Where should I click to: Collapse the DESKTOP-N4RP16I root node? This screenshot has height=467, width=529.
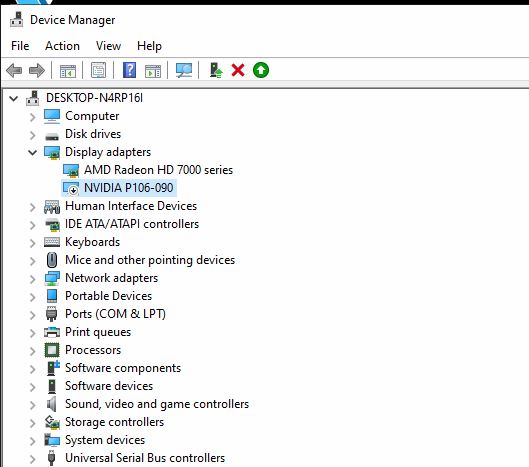click(x=13, y=99)
